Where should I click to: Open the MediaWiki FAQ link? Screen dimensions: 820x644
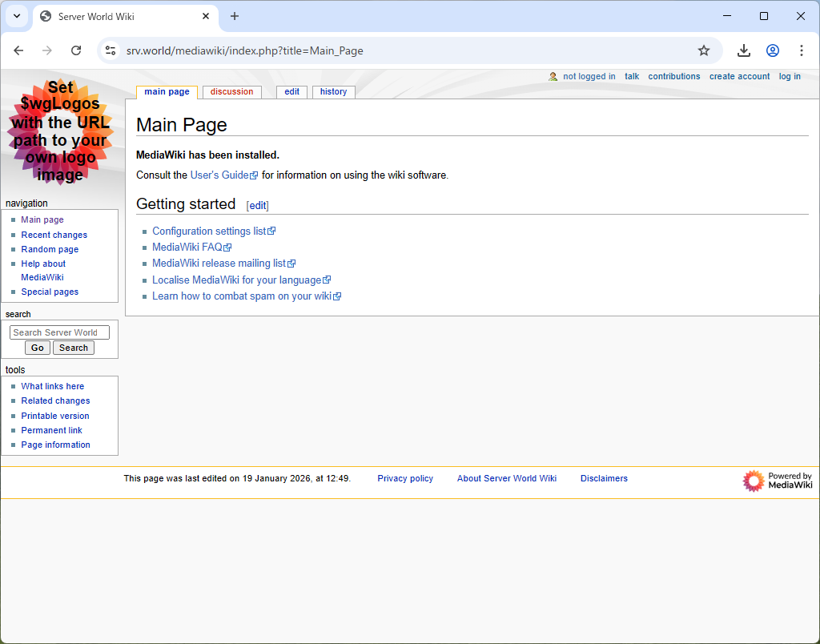coord(191,248)
